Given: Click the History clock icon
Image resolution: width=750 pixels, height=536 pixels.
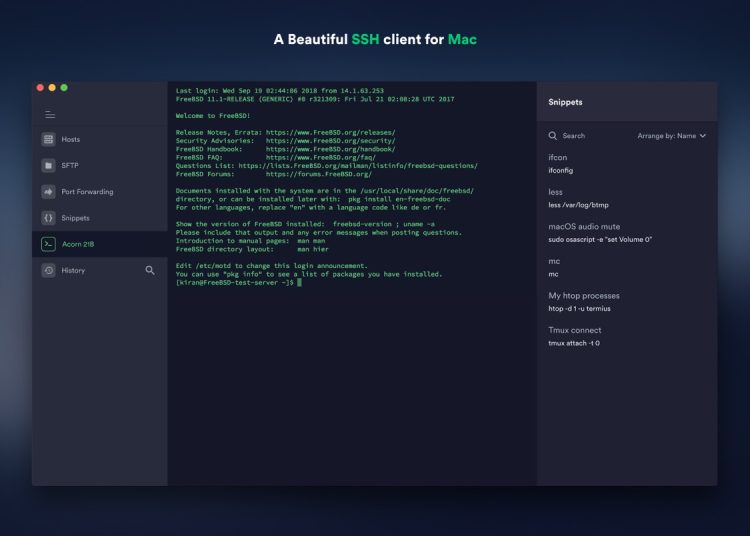Looking at the screenshot, I should coord(48,270).
